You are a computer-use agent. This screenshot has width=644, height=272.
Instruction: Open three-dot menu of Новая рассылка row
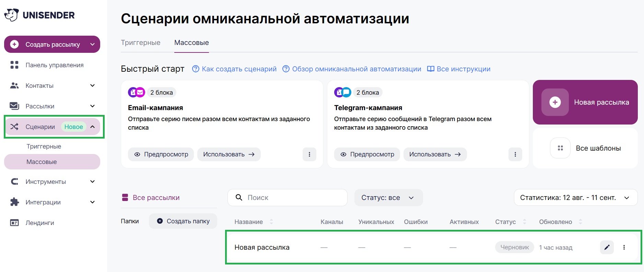click(624, 247)
